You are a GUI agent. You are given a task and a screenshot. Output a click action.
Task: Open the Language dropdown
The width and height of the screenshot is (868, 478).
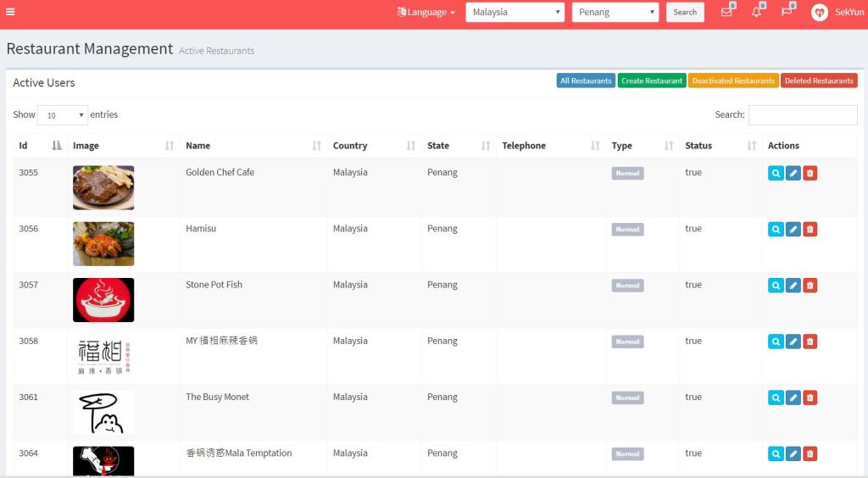[x=426, y=13]
